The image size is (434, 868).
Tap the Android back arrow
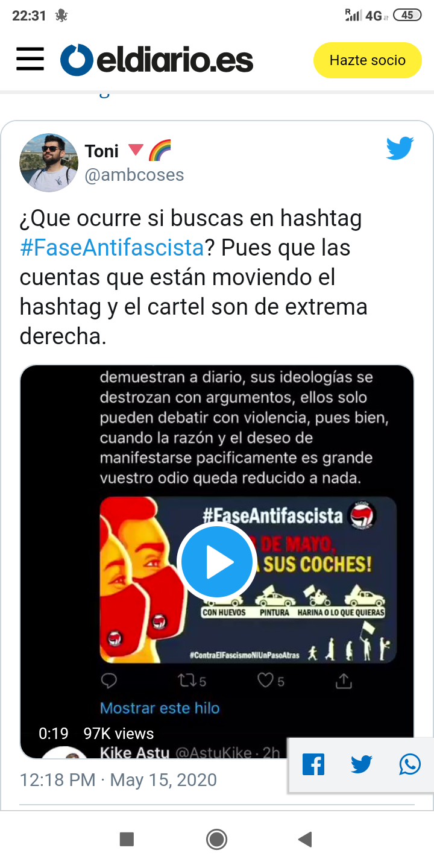pyautogui.click(x=305, y=839)
